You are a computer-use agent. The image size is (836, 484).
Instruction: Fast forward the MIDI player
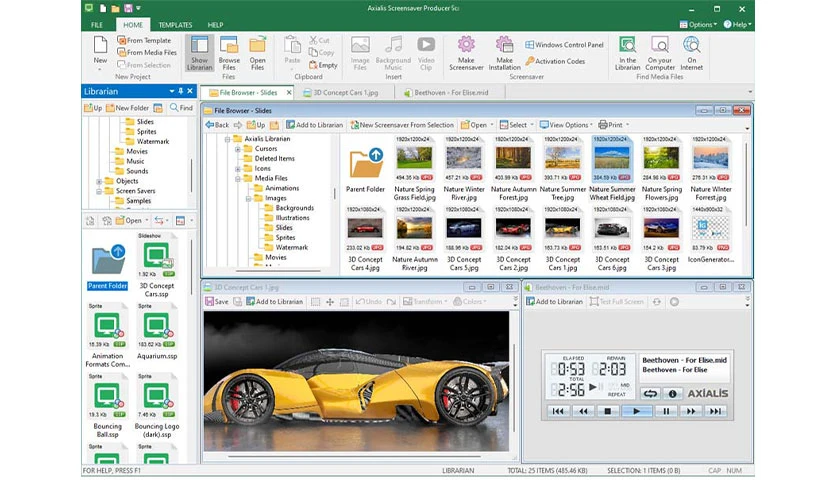pos(691,411)
